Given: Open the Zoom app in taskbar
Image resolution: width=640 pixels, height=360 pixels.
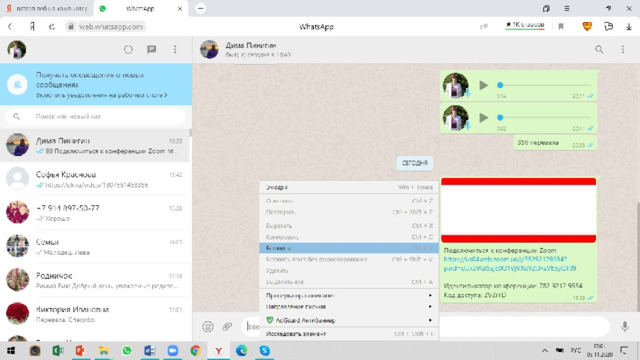Looking at the screenshot, I should pos(173,351).
